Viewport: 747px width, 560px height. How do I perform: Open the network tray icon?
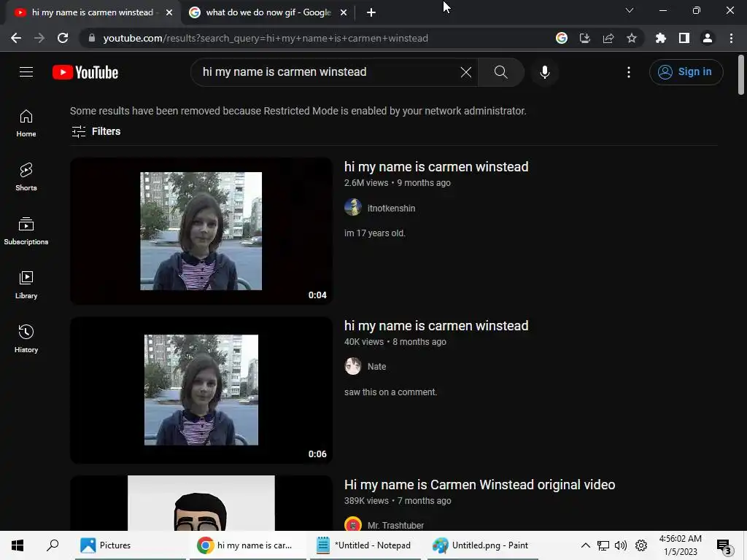click(603, 545)
